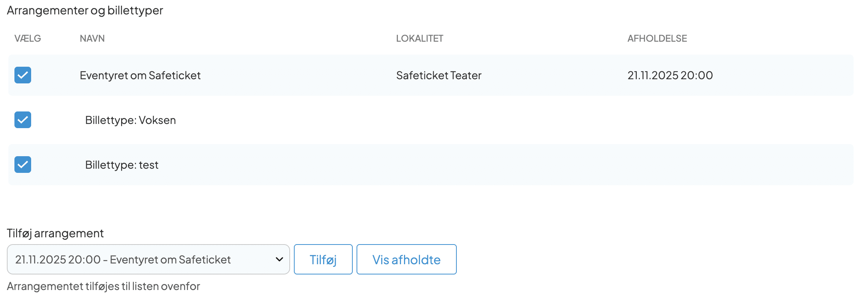Click the dropdown chevron arrow
Image resolution: width=868 pixels, height=301 pixels.
(279, 259)
